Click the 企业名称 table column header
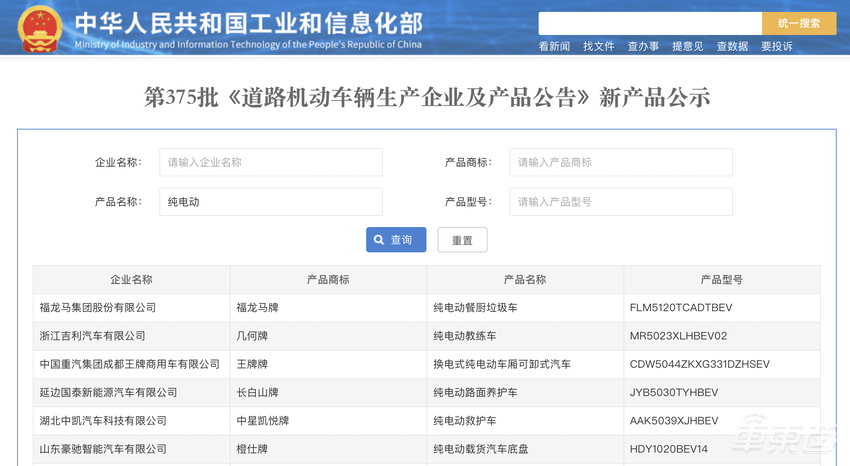Screen dimensions: 850x466 click(131, 280)
